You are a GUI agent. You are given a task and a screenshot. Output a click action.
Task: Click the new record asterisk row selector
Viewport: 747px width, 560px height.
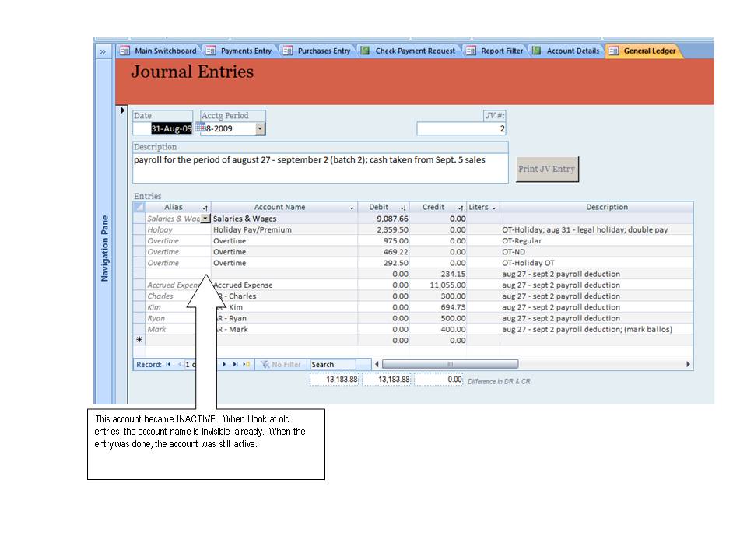pyautogui.click(x=139, y=340)
